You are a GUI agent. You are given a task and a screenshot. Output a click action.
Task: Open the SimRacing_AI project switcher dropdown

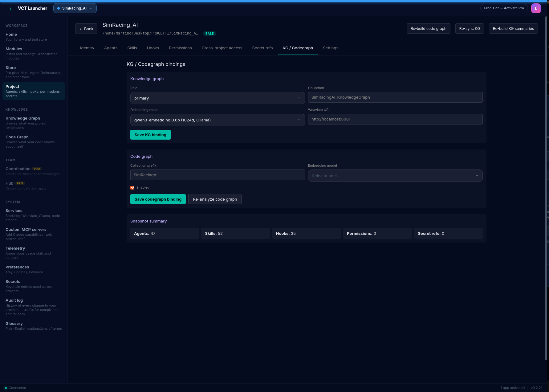click(x=75, y=8)
